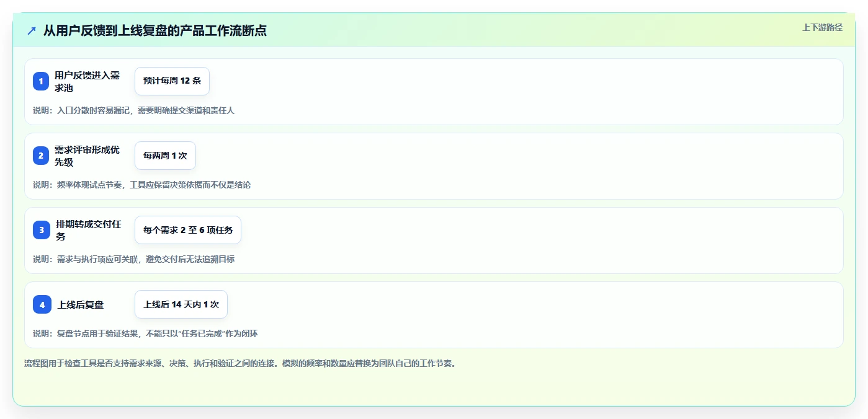Click step label 上线后复盘

pyautogui.click(x=81, y=304)
